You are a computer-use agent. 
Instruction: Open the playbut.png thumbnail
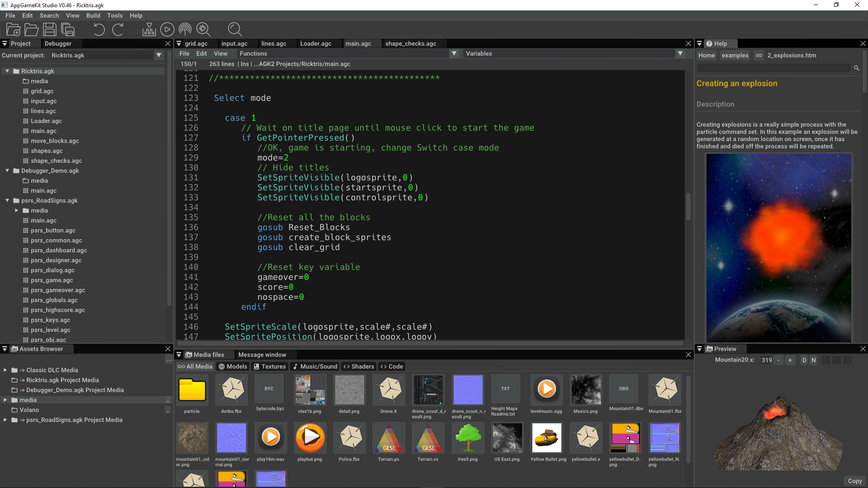pyautogui.click(x=310, y=438)
